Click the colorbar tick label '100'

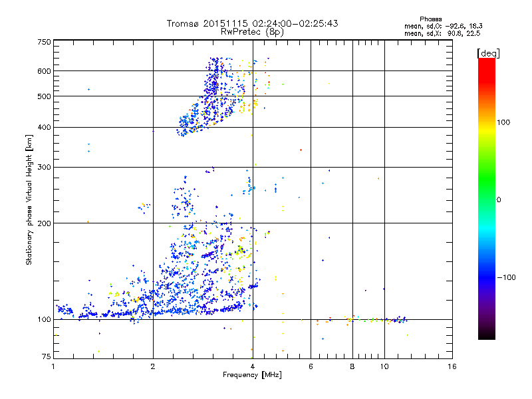click(503, 122)
